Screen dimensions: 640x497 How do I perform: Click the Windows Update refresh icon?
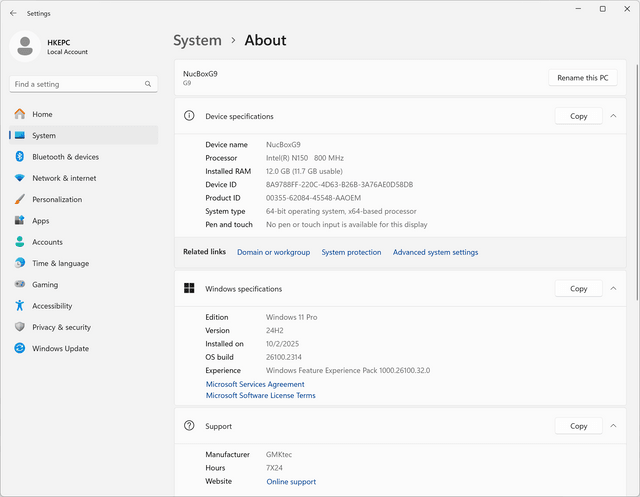[20, 348]
